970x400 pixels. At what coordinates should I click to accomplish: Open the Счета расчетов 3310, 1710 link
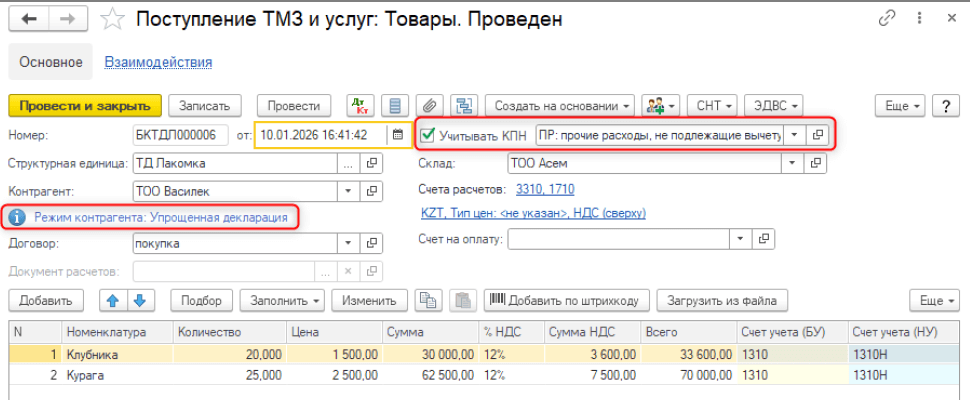(x=544, y=189)
